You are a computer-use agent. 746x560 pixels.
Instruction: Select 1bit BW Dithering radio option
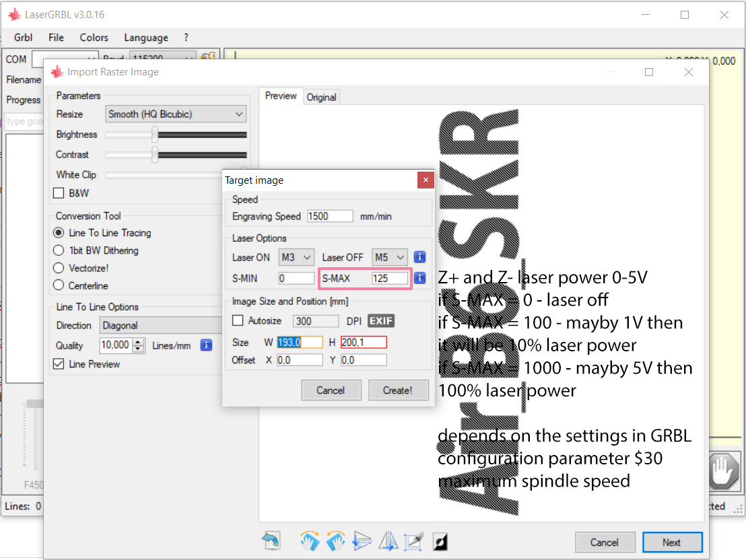(x=59, y=250)
